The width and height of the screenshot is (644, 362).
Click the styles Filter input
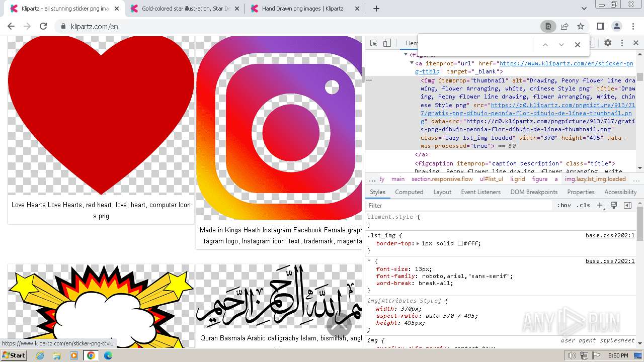(459, 206)
